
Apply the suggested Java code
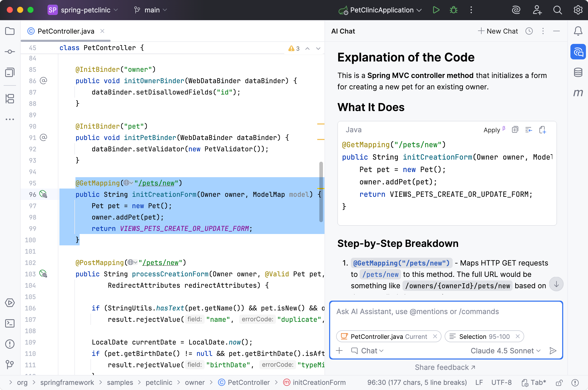click(x=491, y=130)
